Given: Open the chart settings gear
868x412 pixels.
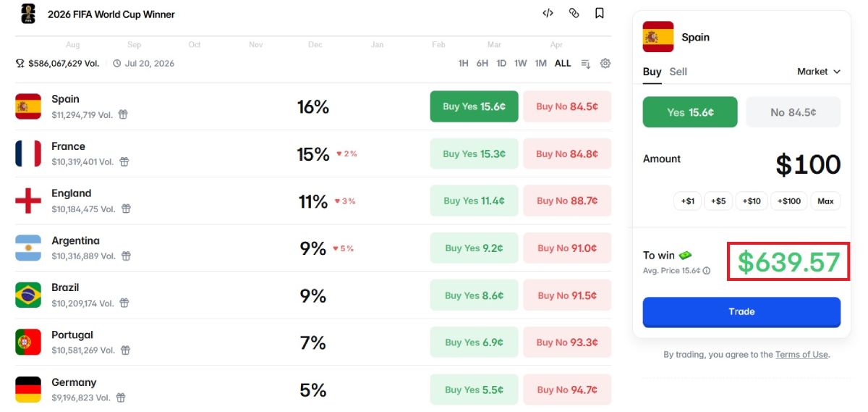Looking at the screenshot, I should pos(605,63).
